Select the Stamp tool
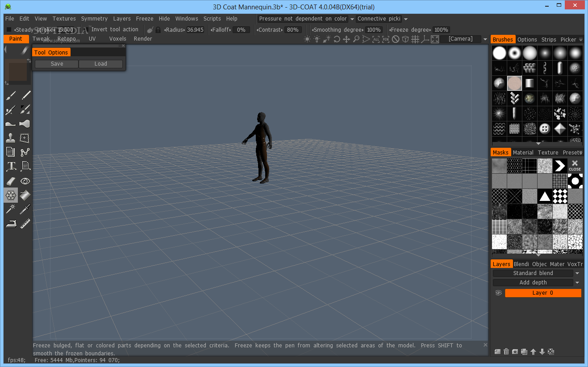This screenshot has height=367, width=588. click(11, 138)
